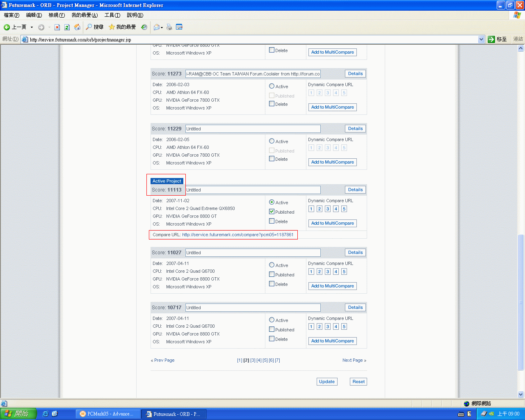Open the Favorites star (我的最愛) button
525x420 pixels.
pyautogui.click(x=122, y=27)
